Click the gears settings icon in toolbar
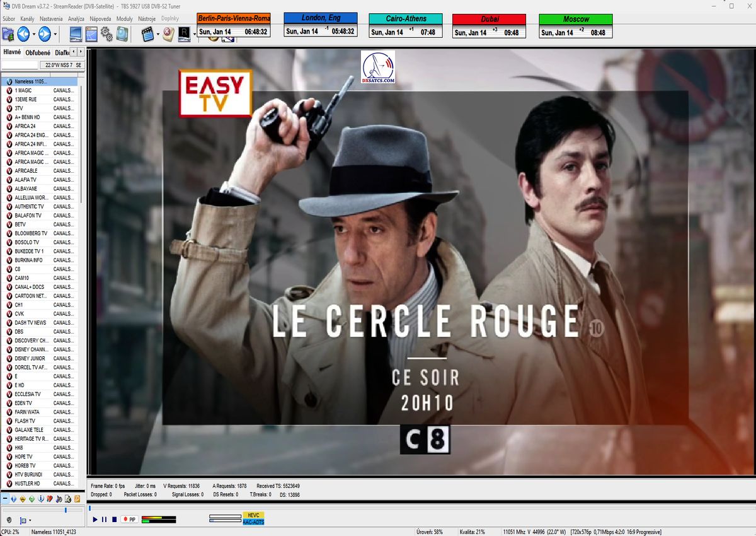The width and height of the screenshot is (756, 536). (106, 34)
